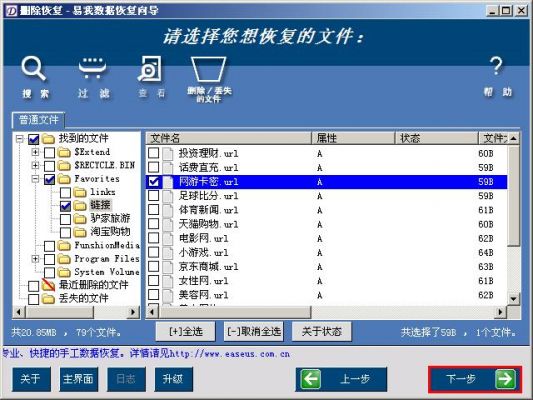Image resolution: width=533 pixels, height=400 pixels.
Task: Click the recently deleted files (最近删除的文件) icon
Action: coord(48,285)
